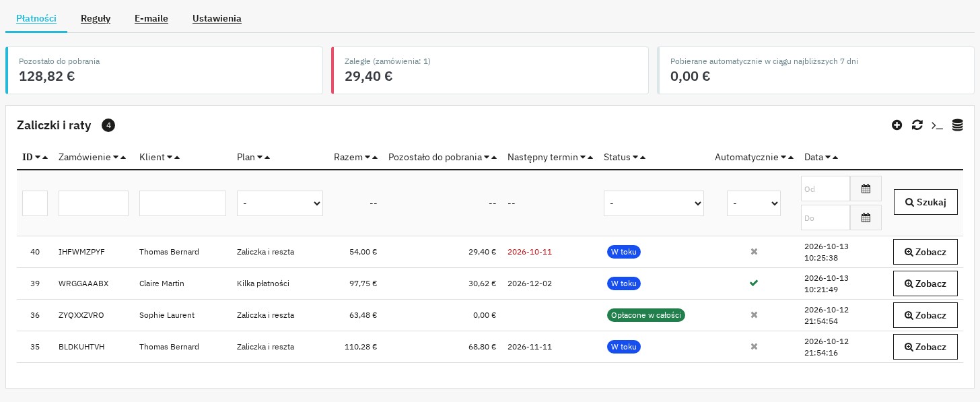Open the calendar for the Od date
The width and height of the screenshot is (980, 402).
tap(866, 189)
